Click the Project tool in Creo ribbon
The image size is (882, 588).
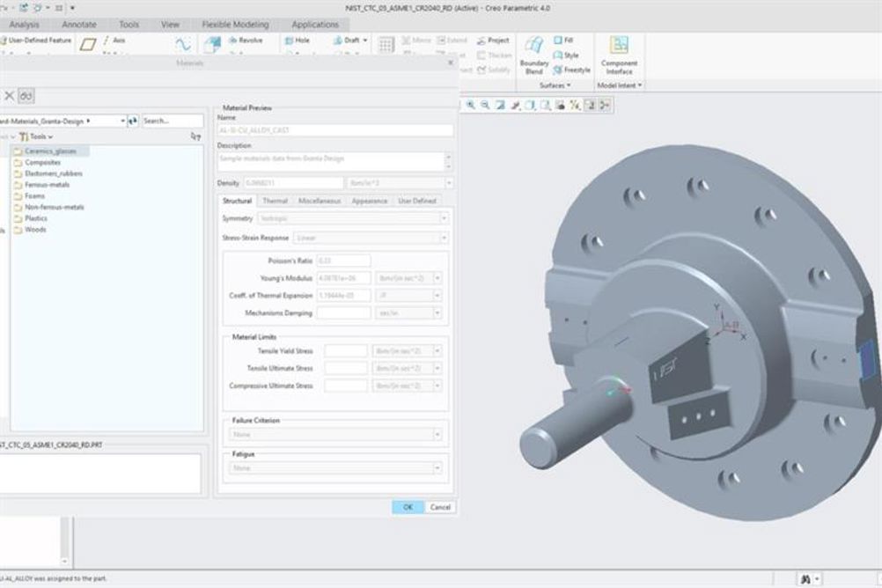tap(493, 40)
